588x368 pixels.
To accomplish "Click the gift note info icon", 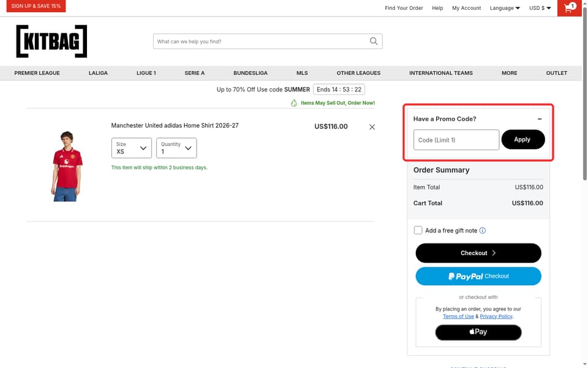I will point(483,231).
